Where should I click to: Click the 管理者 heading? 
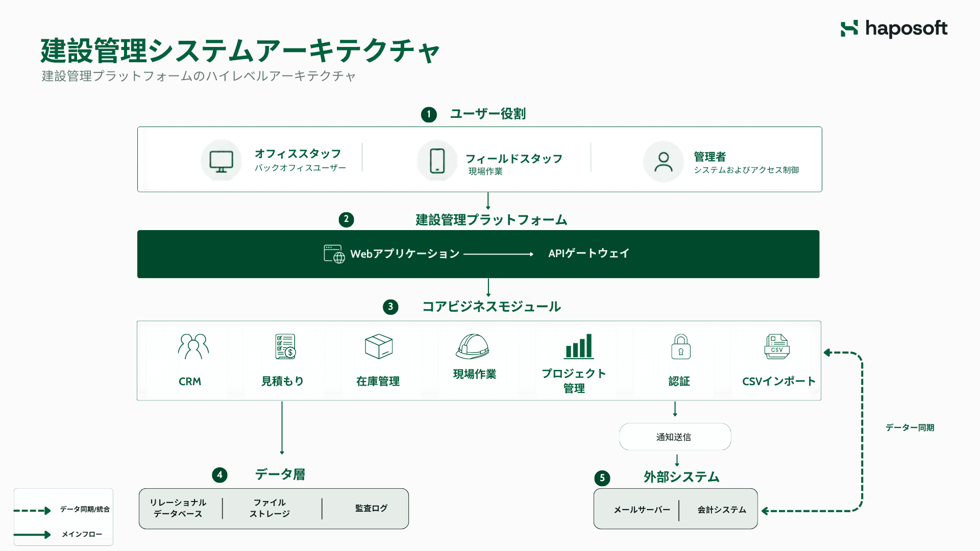[x=709, y=157]
